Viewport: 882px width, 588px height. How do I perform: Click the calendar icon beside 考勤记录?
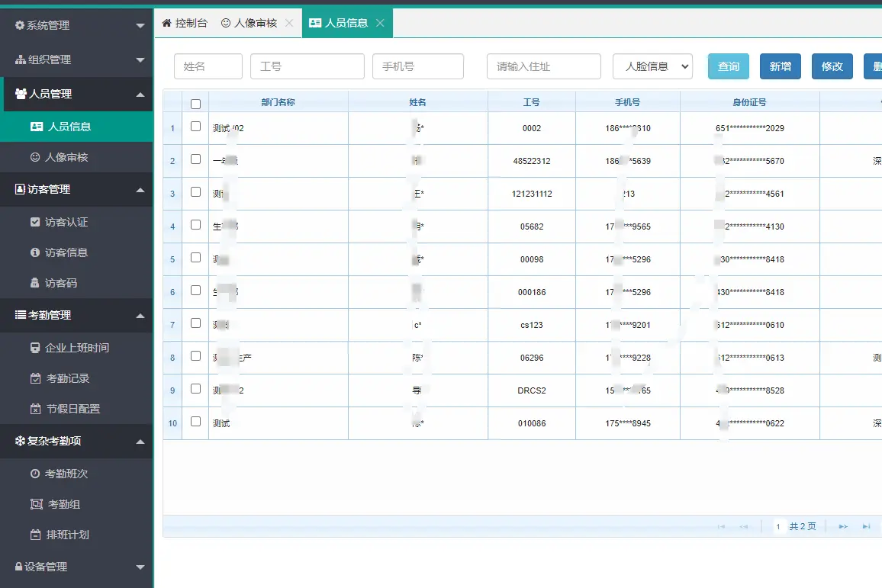point(35,378)
